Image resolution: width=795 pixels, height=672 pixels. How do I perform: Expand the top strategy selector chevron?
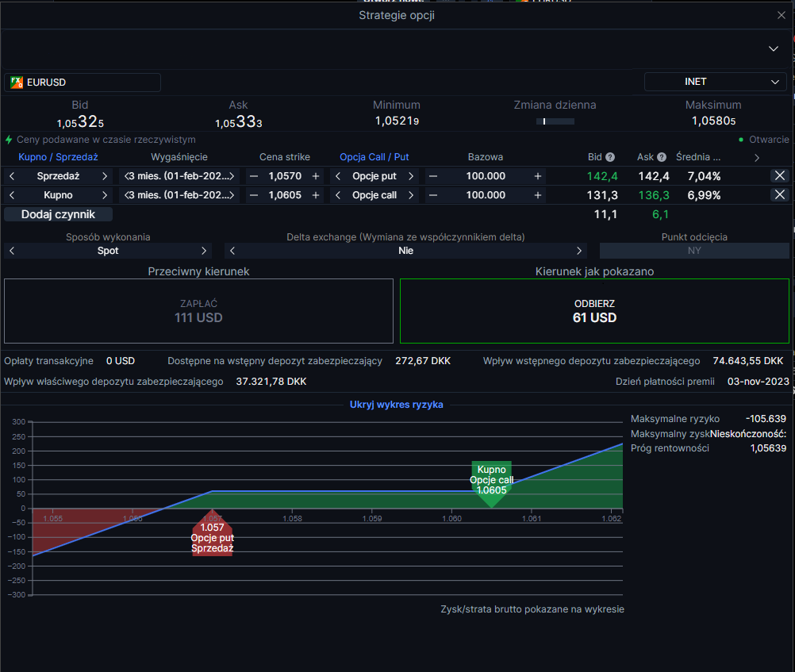(774, 48)
